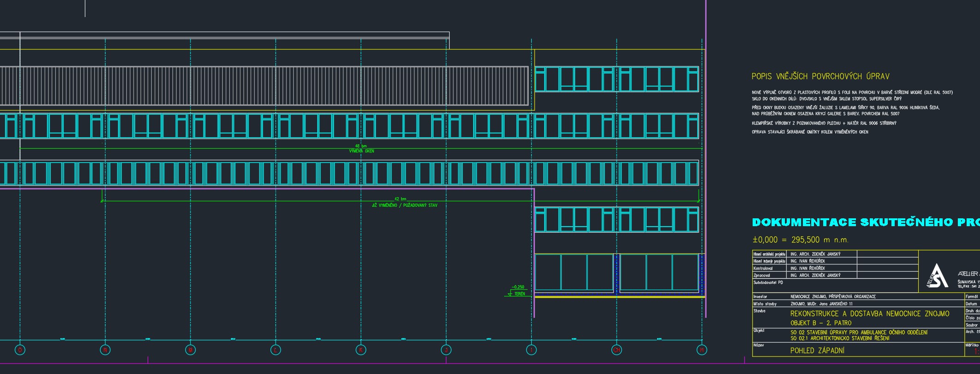This screenshot has width=980, height=374.
Task: Select the OBJEKT B – 2. PATRO text
Action: click(x=820, y=323)
